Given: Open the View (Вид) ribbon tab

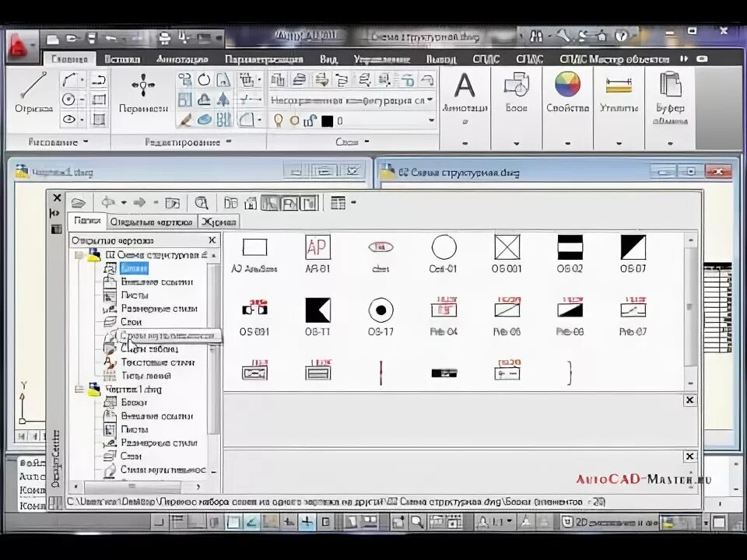Looking at the screenshot, I should (328, 59).
